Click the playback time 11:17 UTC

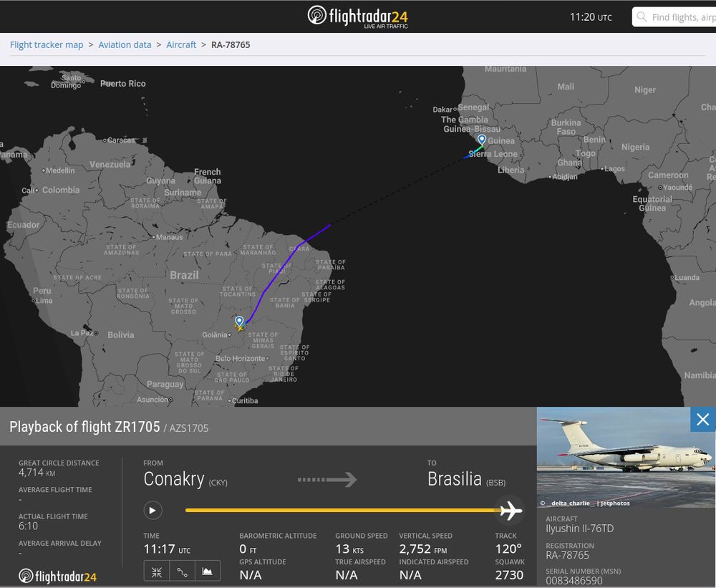[x=167, y=549]
